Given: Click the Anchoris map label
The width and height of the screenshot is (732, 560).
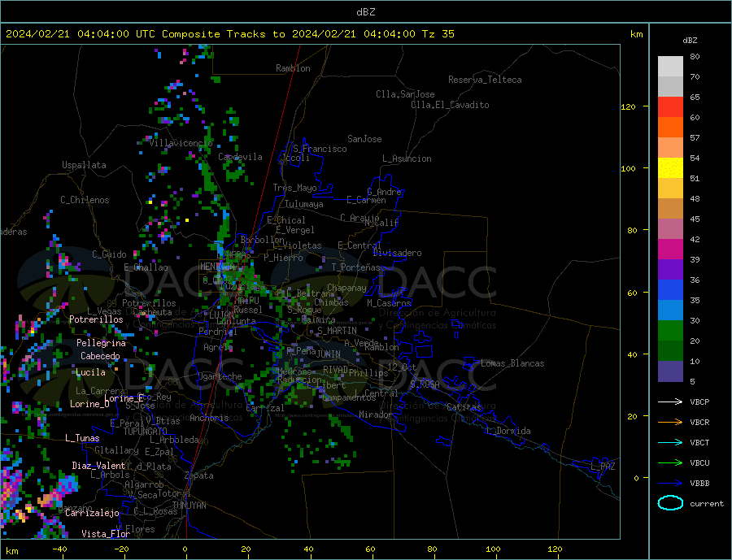Looking at the screenshot, I should [x=209, y=418].
